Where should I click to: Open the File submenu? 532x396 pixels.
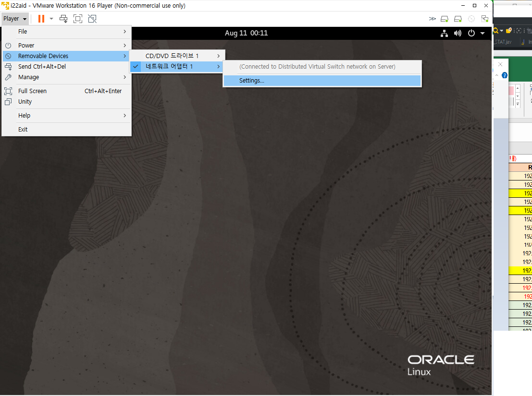[66, 32]
